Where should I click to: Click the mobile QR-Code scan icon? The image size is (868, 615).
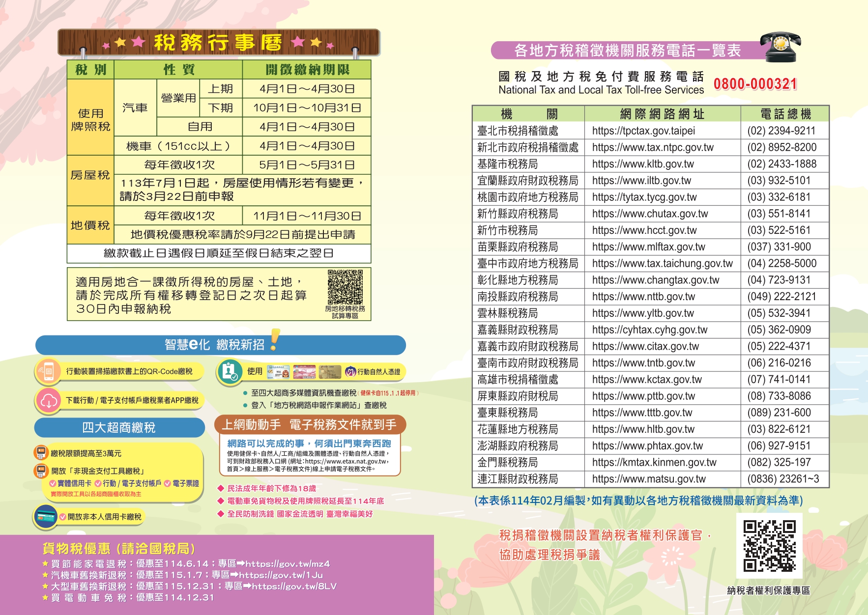[x=48, y=371]
